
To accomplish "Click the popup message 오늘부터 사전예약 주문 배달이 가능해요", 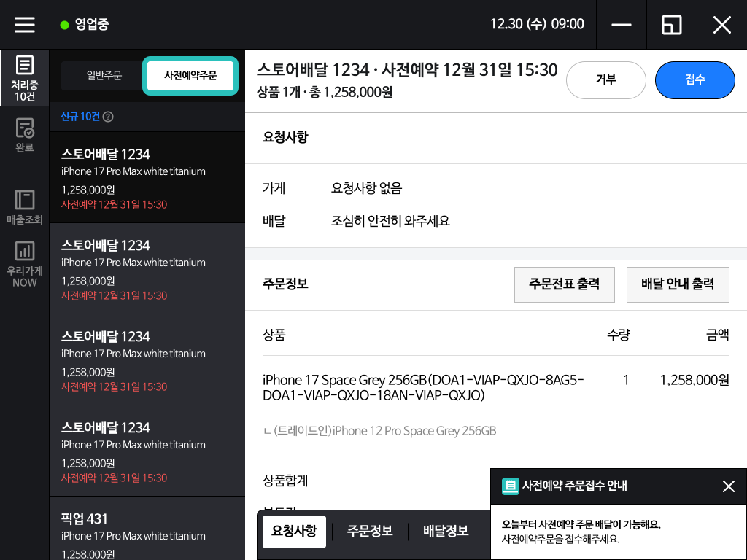I will pyautogui.click(x=581, y=525).
